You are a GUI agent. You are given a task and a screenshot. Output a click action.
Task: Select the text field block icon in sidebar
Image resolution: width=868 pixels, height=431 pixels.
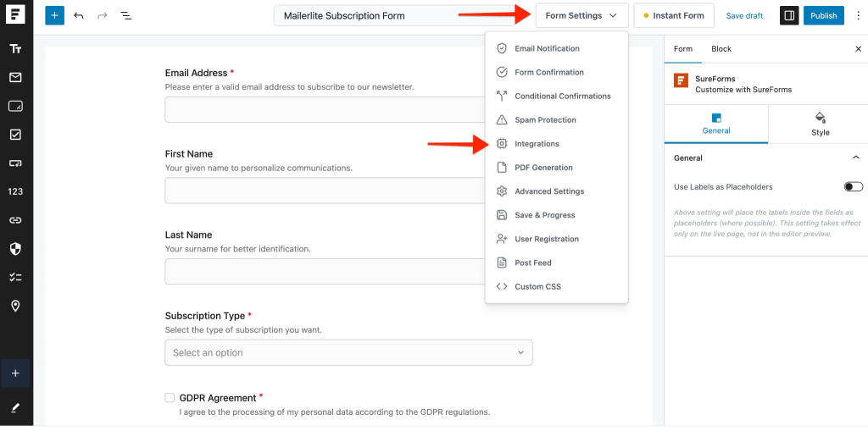[x=15, y=48]
